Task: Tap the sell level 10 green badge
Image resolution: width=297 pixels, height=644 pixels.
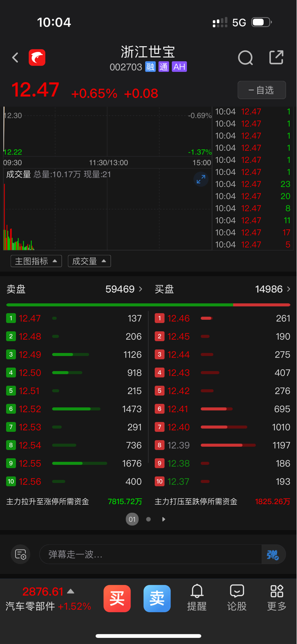Action: tap(11, 482)
